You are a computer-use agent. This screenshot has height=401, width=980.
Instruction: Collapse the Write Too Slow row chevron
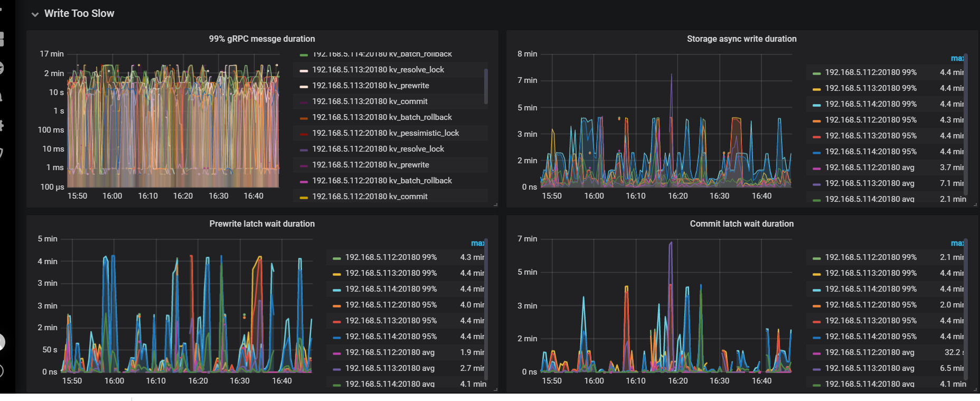[x=35, y=14]
